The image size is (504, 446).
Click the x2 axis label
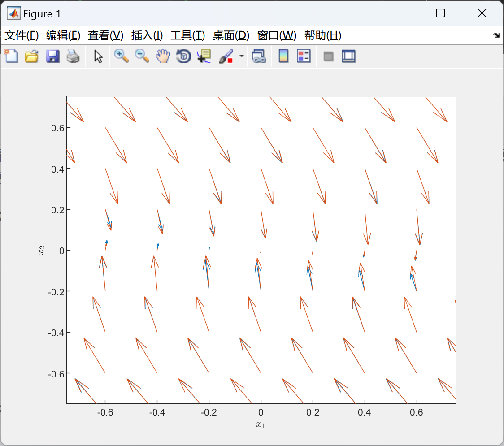pyautogui.click(x=41, y=250)
